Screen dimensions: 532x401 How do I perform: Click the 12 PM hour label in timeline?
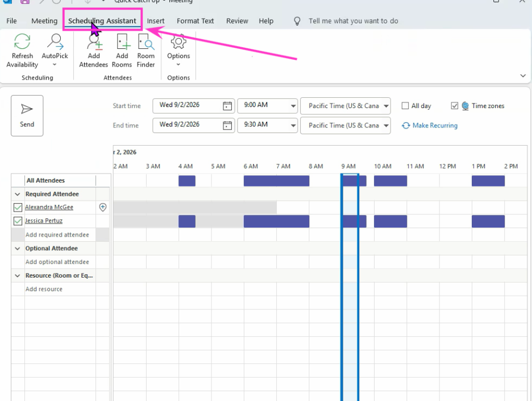pos(447,167)
